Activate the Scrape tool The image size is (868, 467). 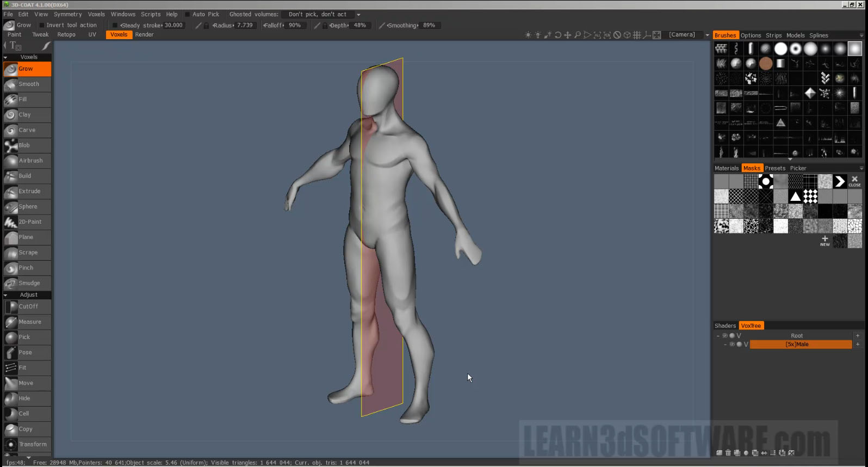coord(27,253)
